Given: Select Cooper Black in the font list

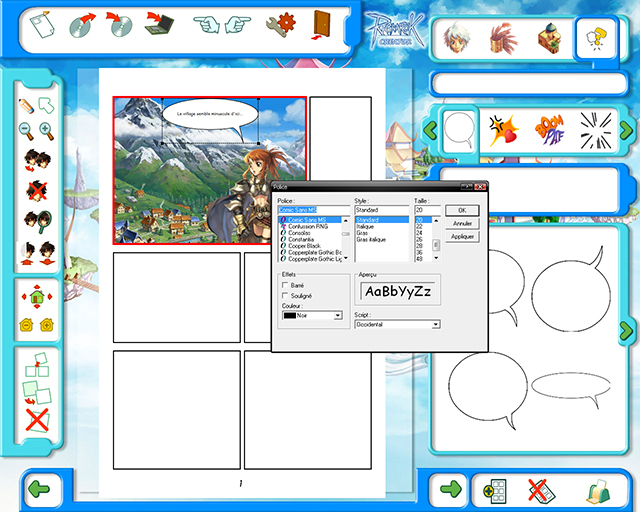Looking at the screenshot, I should [x=304, y=246].
